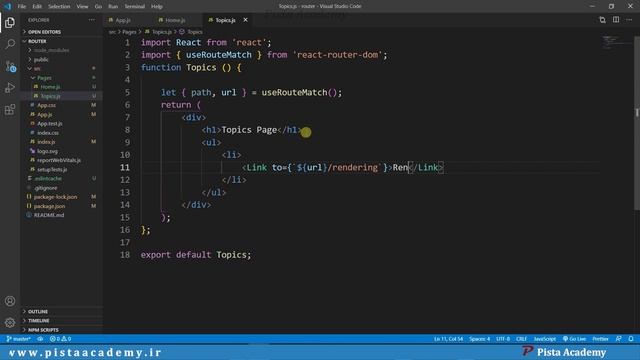Image resolution: width=640 pixels, height=360 pixels.
Task: Select the Topics.js editor tab
Action: coord(225,20)
